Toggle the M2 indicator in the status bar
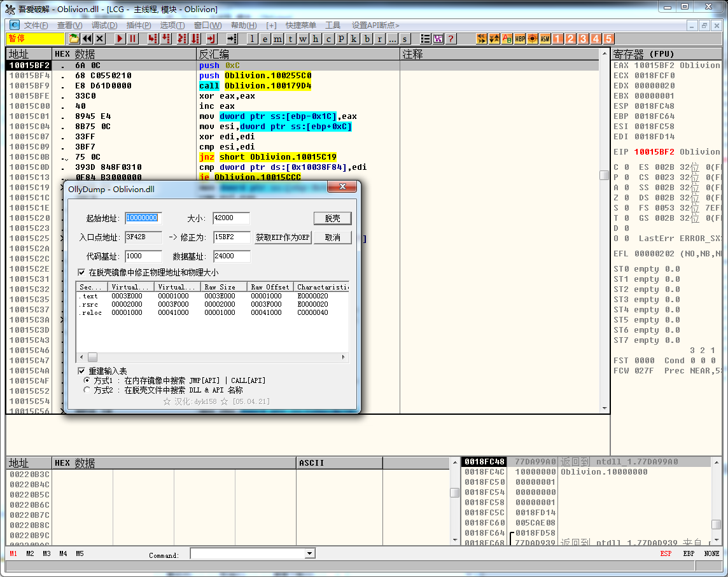Viewport: 728px width, 577px height. (30, 553)
